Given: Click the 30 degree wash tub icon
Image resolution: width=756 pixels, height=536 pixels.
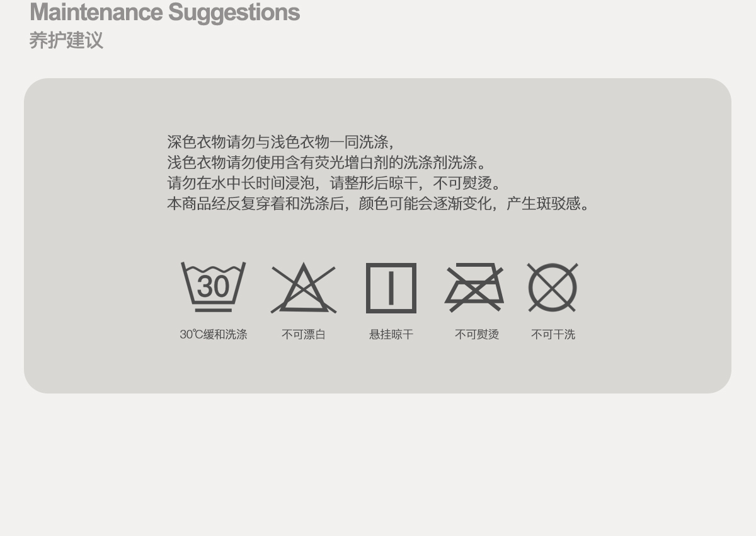Looking at the screenshot, I should pos(214,287).
